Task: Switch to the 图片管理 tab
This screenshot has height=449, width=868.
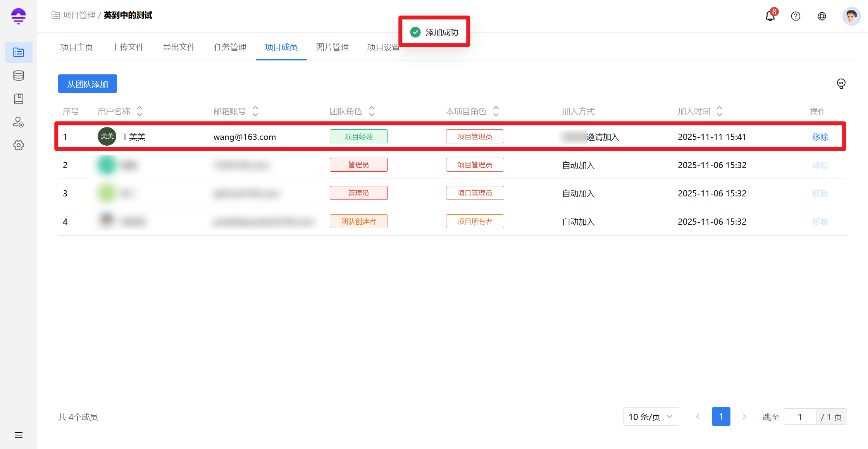Action: [332, 47]
